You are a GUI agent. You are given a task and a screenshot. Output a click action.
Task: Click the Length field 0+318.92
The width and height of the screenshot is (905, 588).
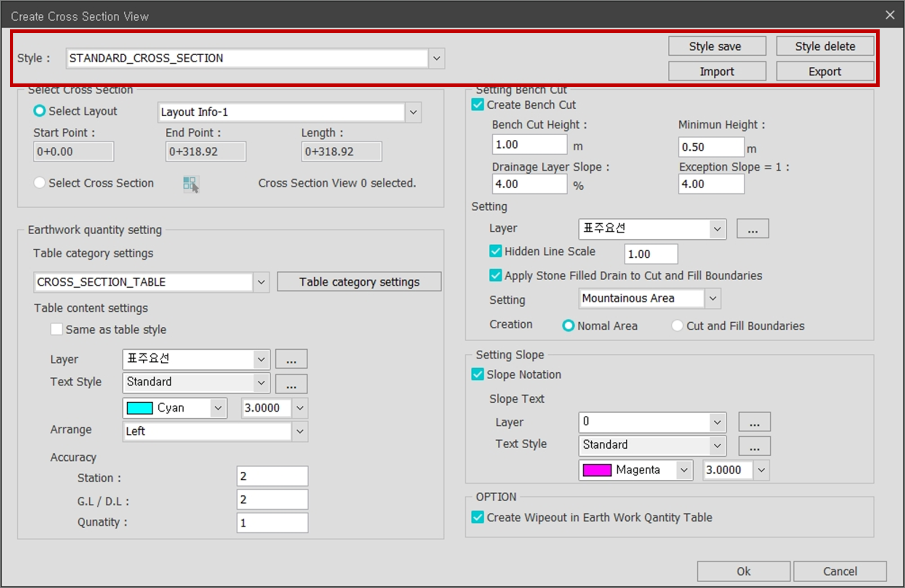tap(341, 152)
